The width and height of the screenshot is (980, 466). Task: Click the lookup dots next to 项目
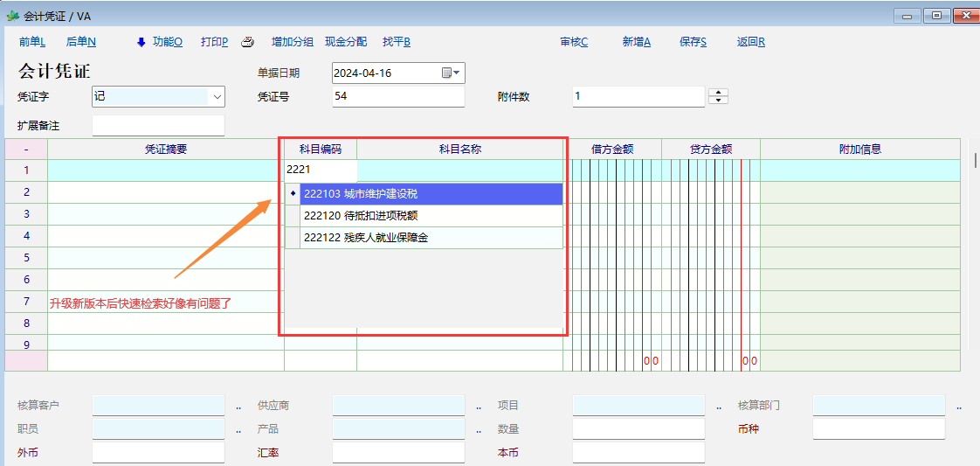click(x=719, y=407)
